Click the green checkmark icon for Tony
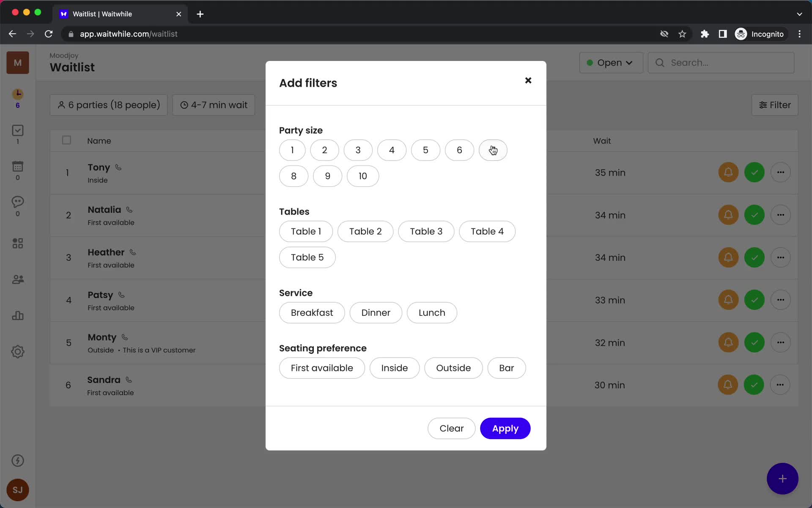This screenshot has height=508, width=812. pos(754,172)
